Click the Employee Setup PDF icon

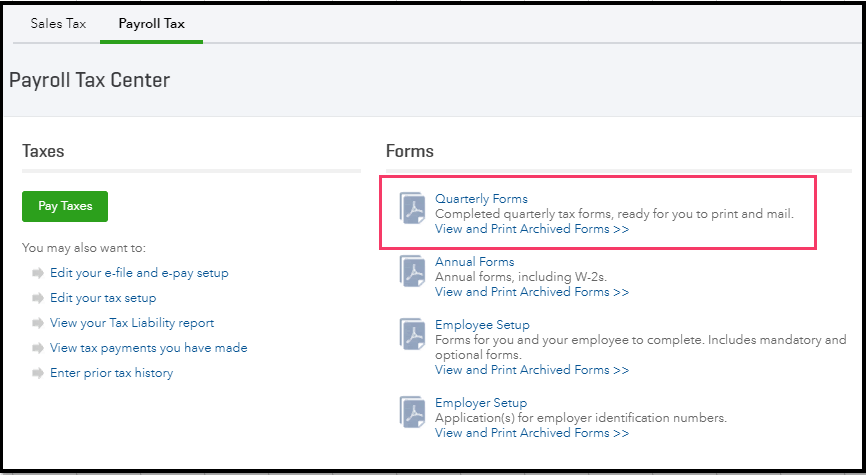[413, 335]
